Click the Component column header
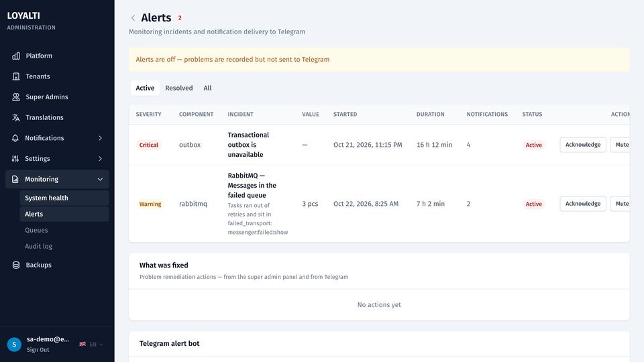This screenshot has width=644, height=362. pyautogui.click(x=197, y=114)
